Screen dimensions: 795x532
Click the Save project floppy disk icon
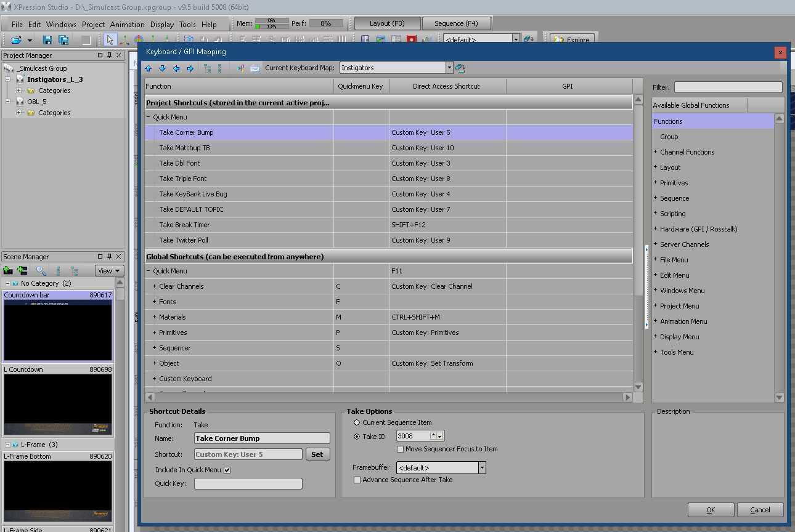tap(47, 40)
